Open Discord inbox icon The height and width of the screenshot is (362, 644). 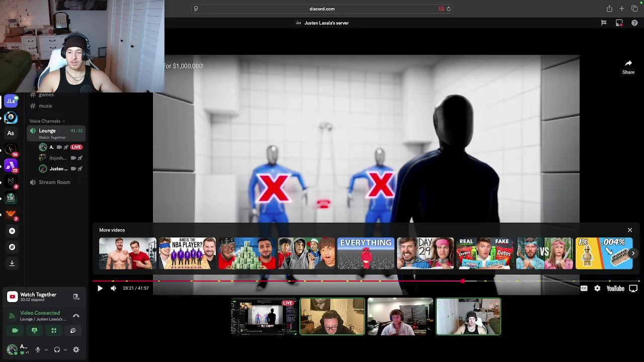point(619,23)
